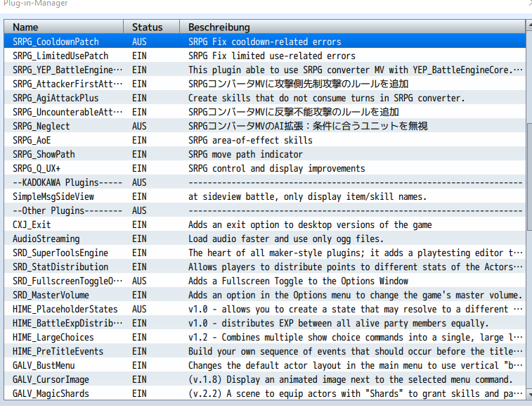The height and width of the screenshot is (406, 532).
Task: Select the SRD_MasterVolume plugin row
Action: (265, 296)
